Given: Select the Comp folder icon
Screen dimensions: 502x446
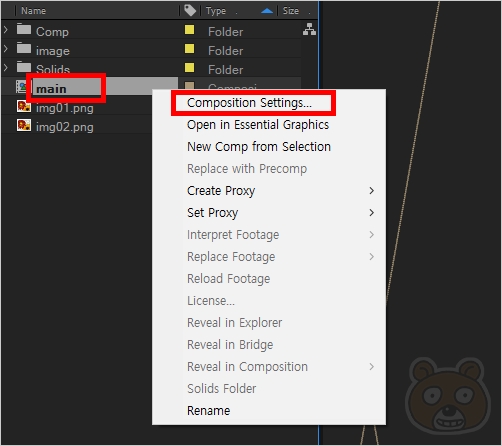Looking at the screenshot, I should [x=24, y=29].
